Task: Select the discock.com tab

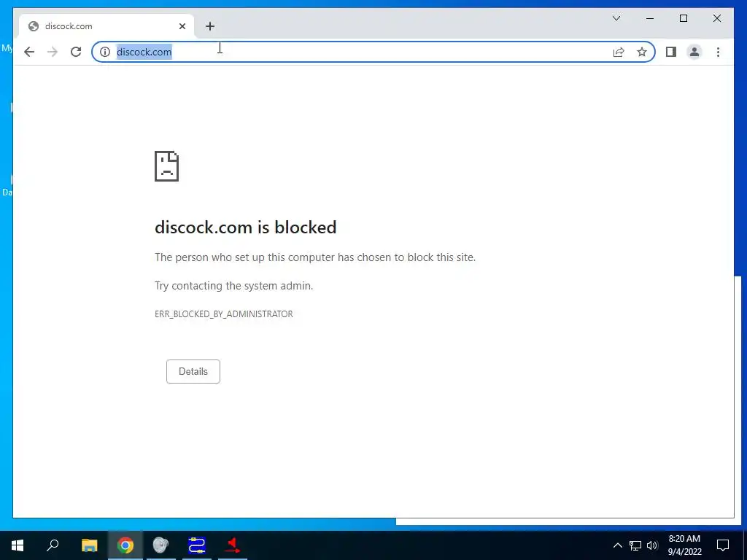Action: (107, 26)
